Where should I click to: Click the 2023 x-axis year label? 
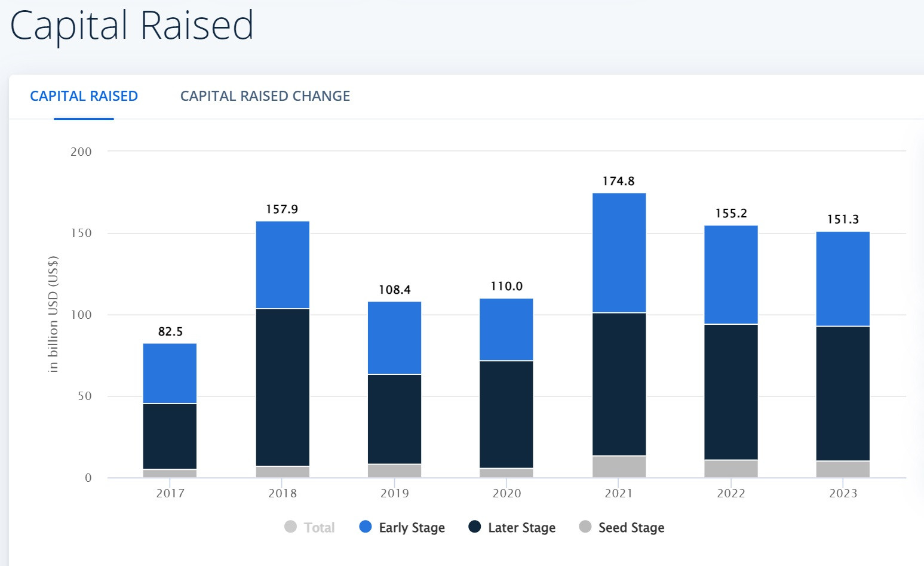click(x=843, y=493)
